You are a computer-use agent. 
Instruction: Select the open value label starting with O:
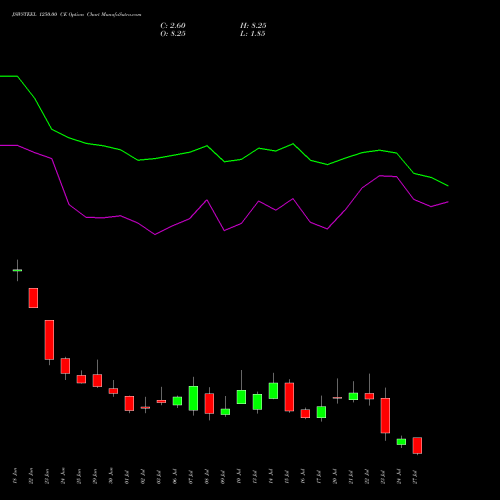pos(173,34)
